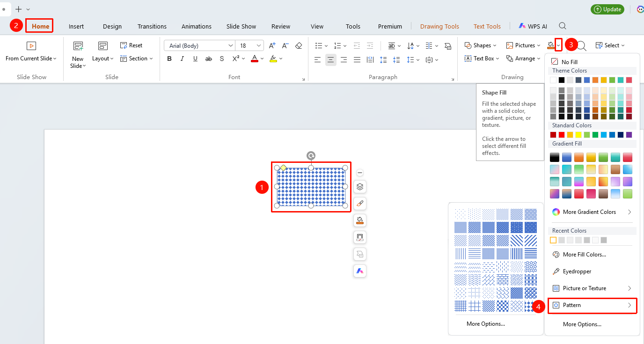The image size is (644, 344).
Task: Open the Design tab
Action: pyautogui.click(x=112, y=26)
